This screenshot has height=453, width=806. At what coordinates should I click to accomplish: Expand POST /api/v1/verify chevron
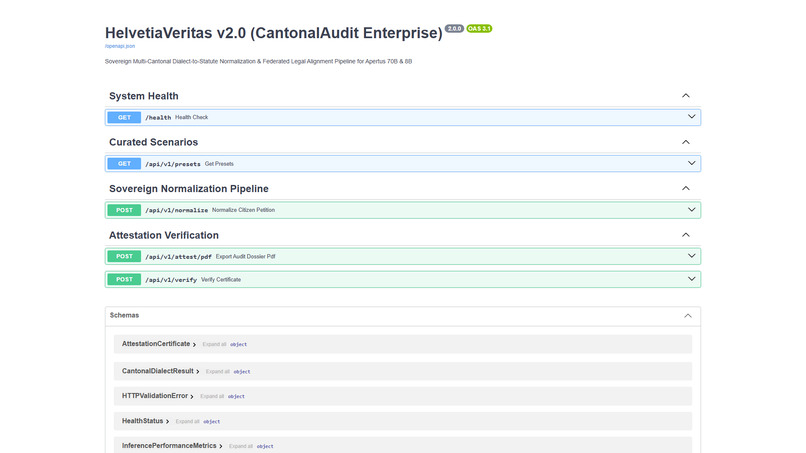pyautogui.click(x=691, y=279)
